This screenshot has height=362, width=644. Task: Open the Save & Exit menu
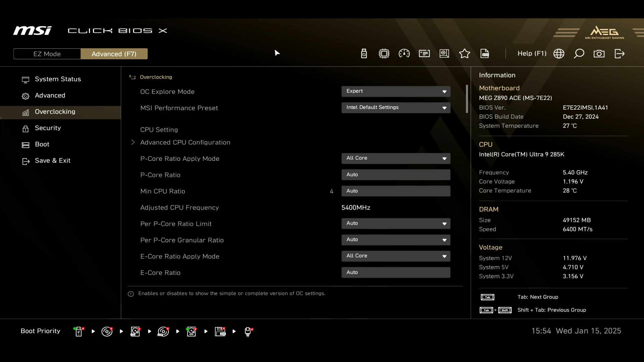tap(52, 161)
